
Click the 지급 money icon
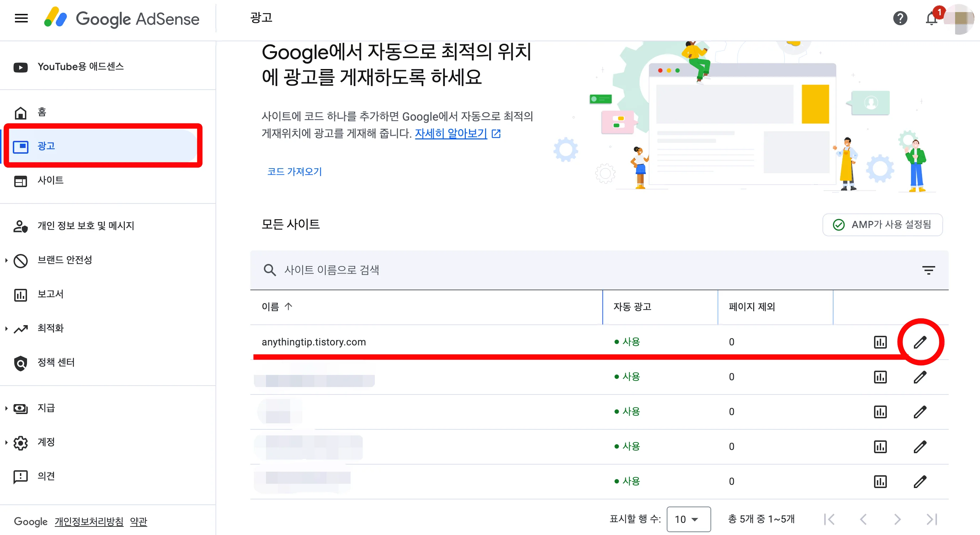point(21,409)
